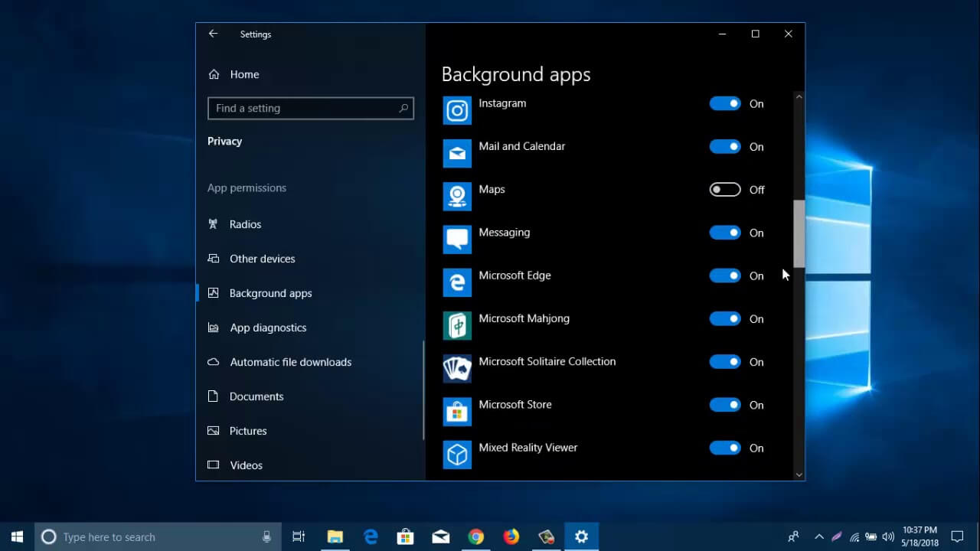This screenshot has height=551, width=980.
Task: Open Google Chrome from the taskbar
Action: click(476, 537)
